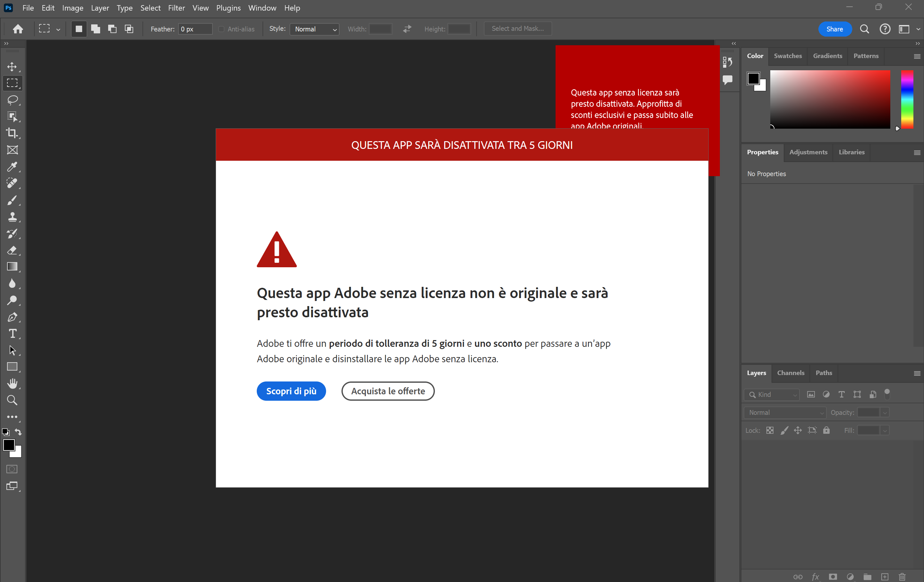This screenshot has height=582, width=924.
Task: Open the Comments panel icon
Action: coord(728,80)
